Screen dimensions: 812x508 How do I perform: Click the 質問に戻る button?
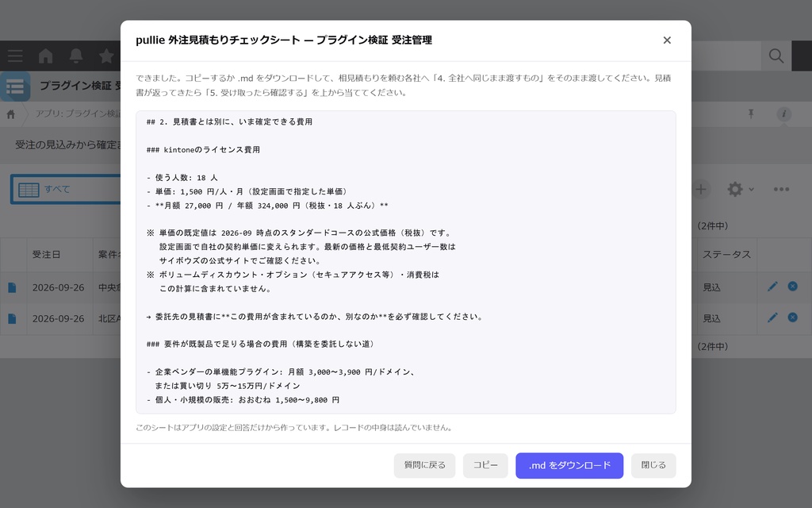coord(425,465)
